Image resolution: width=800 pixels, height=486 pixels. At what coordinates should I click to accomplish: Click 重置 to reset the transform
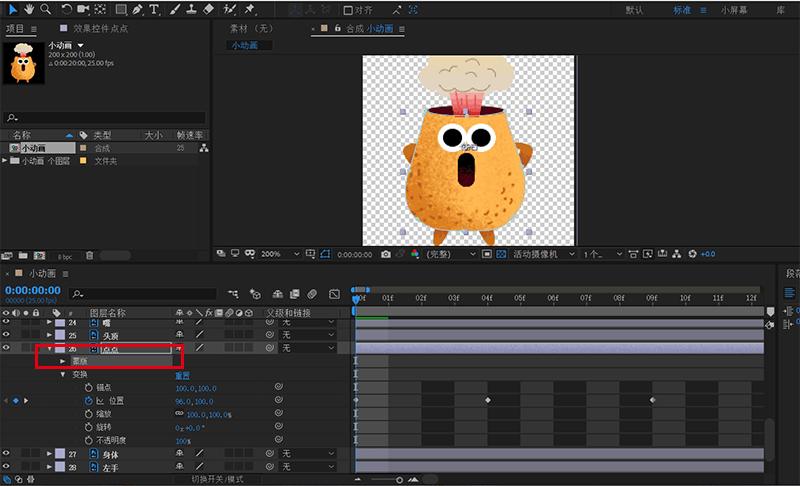tap(184, 374)
